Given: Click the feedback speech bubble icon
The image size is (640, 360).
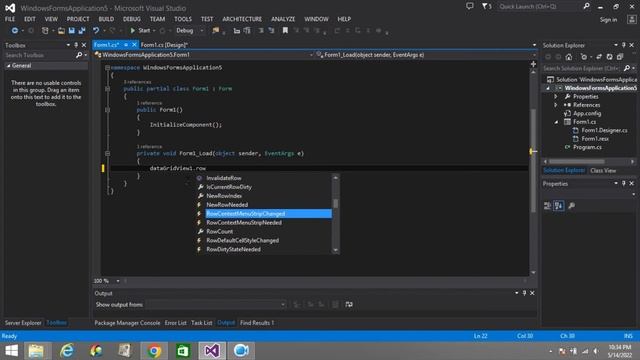Looking at the screenshot, I should pos(470,6).
